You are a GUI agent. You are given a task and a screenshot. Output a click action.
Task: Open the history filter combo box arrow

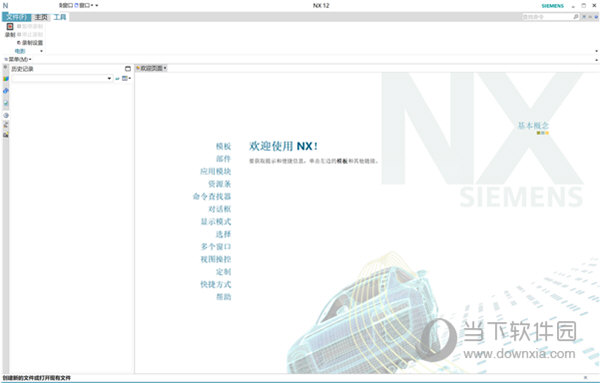click(x=109, y=78)
